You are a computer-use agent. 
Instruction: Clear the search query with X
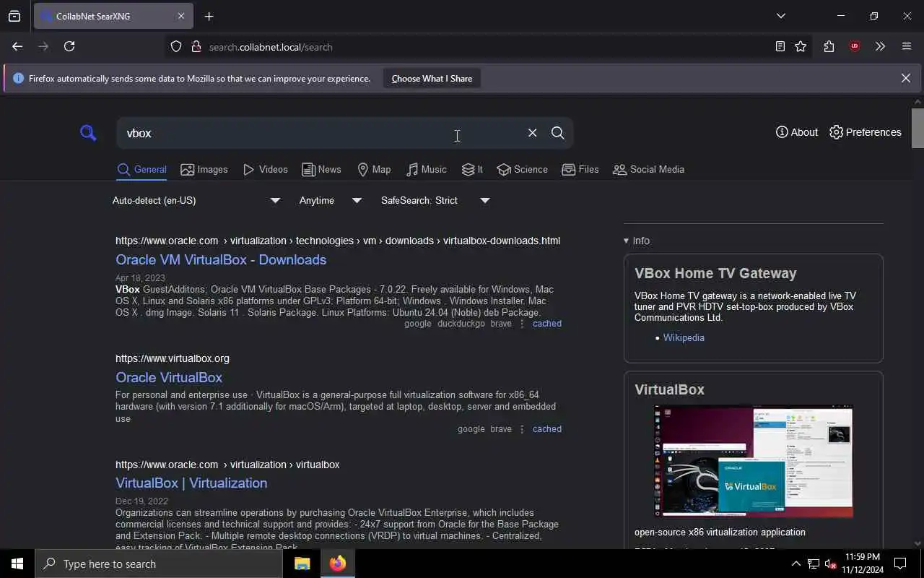click(x=532, y=133)
